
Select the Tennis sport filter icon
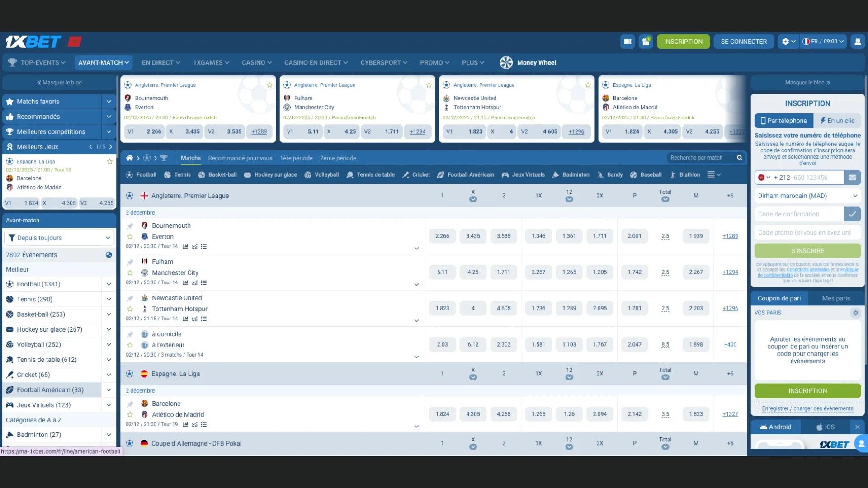[x=167, y=175]
